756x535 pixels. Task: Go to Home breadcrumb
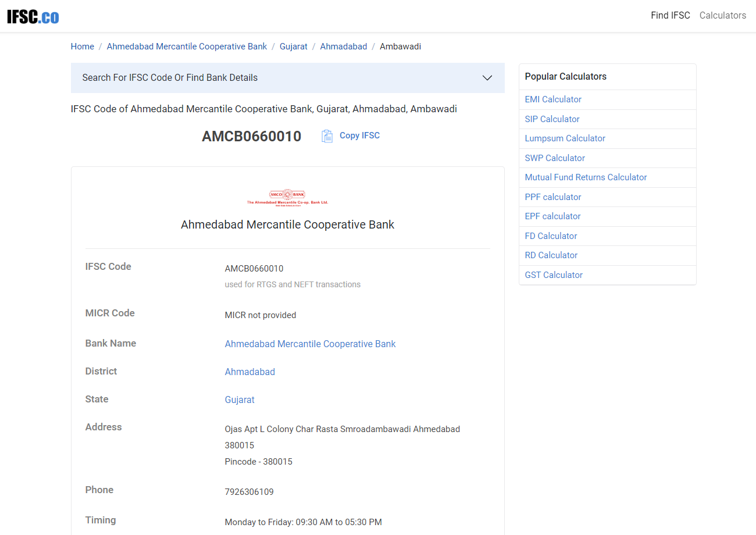point(83,47)
